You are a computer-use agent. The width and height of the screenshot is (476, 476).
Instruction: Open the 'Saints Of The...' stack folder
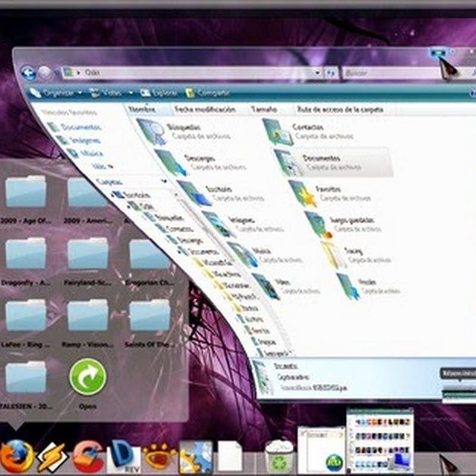click(x=149, y=316)
